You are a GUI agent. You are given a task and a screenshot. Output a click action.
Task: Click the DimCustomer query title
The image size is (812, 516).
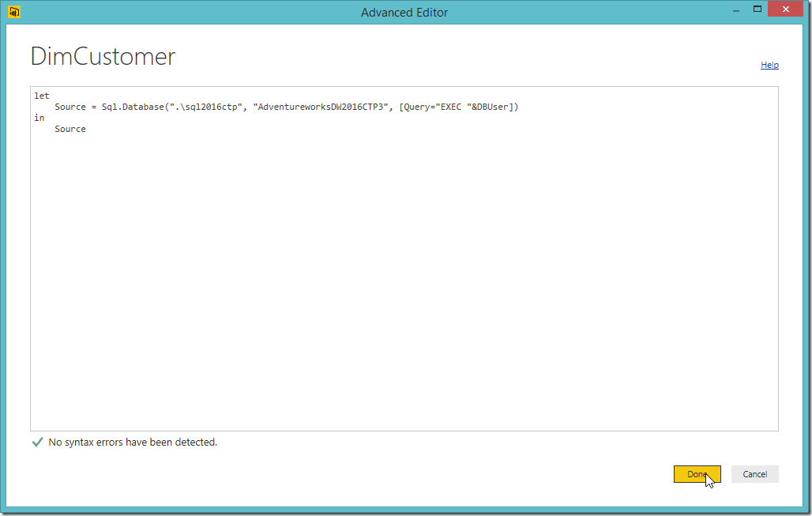point(103,56)
